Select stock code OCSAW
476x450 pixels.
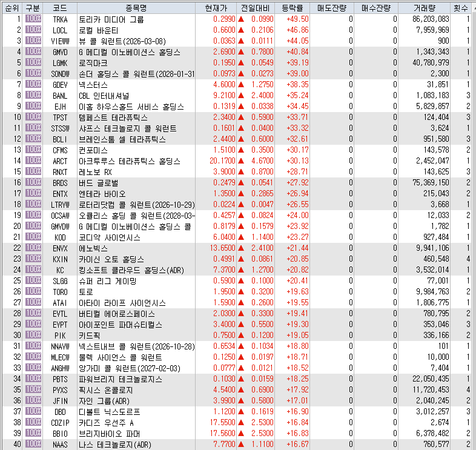(x=60, y=216)
